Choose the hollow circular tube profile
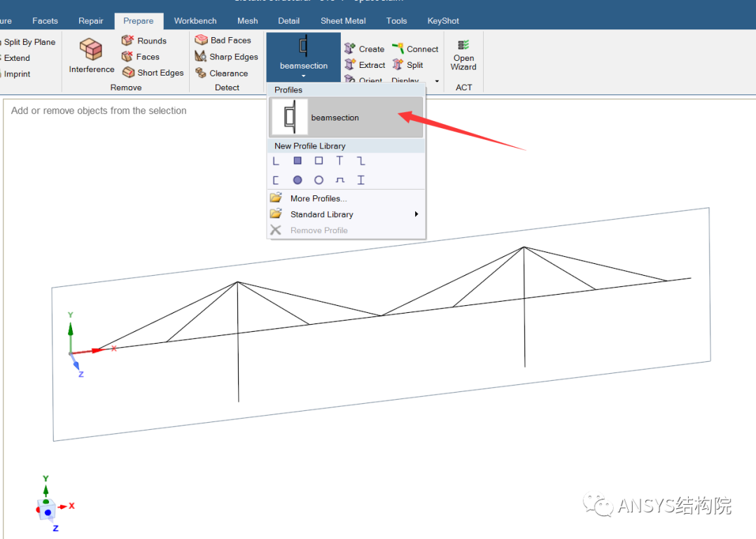756x539 pixels. point(318,180)
